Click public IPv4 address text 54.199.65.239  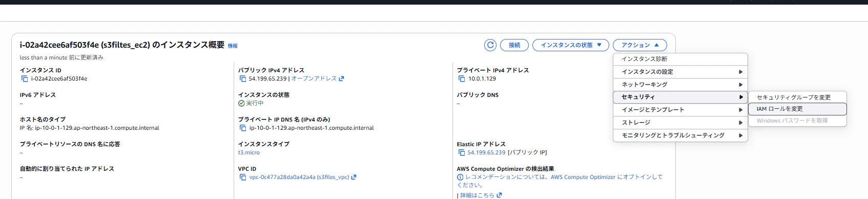point(268,78)
